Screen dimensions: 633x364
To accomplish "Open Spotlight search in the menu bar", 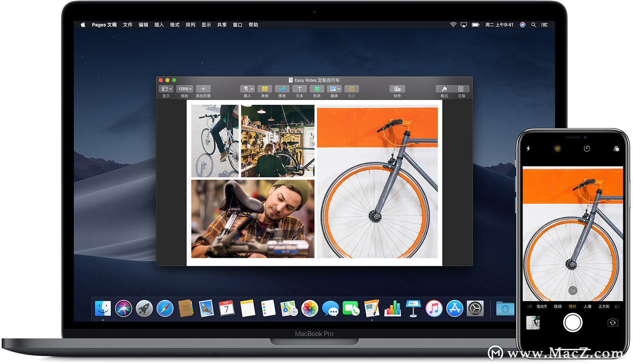I will click(534, 25).
